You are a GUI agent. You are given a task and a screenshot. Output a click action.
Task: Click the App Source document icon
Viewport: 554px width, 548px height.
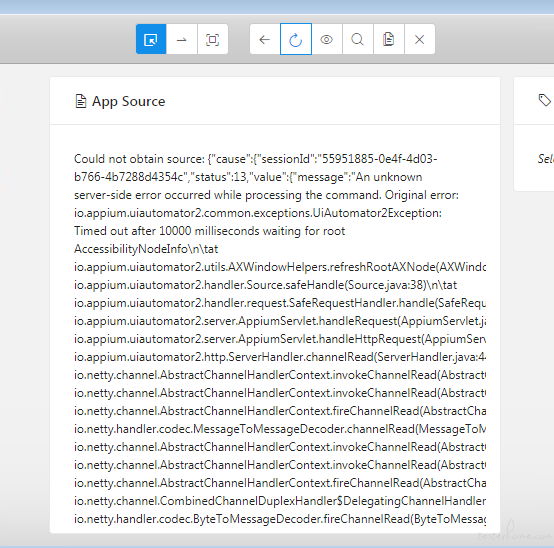[81, 101]
